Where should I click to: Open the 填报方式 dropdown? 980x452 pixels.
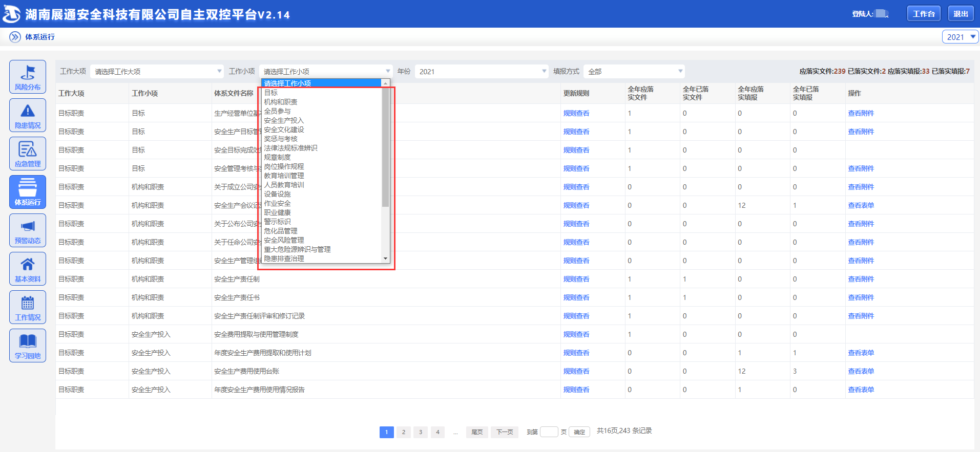click(634, 72)
